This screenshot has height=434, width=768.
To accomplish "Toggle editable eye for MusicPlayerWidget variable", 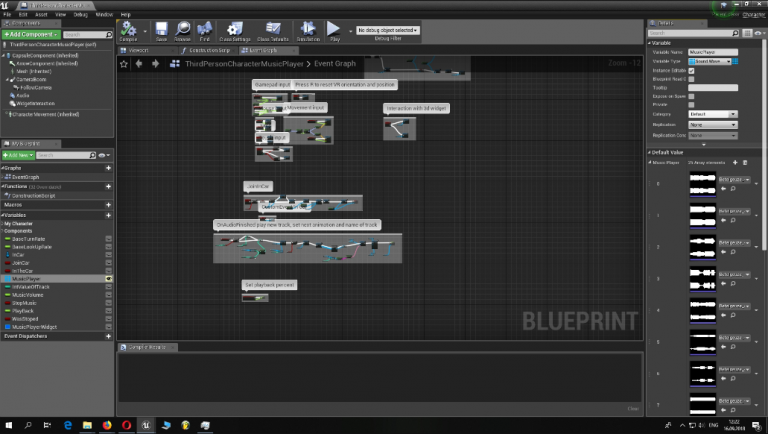I will (108, 327).
